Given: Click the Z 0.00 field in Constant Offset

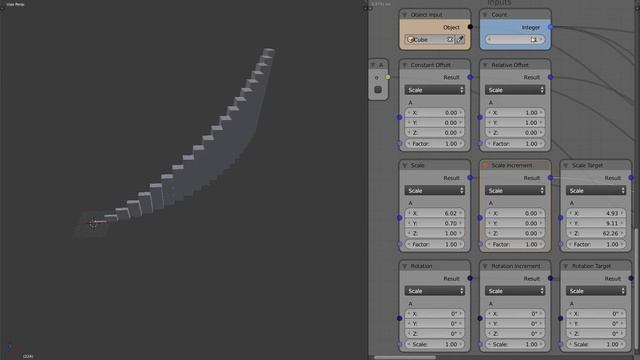Looking at the screenshot, I should pos(435,133).
